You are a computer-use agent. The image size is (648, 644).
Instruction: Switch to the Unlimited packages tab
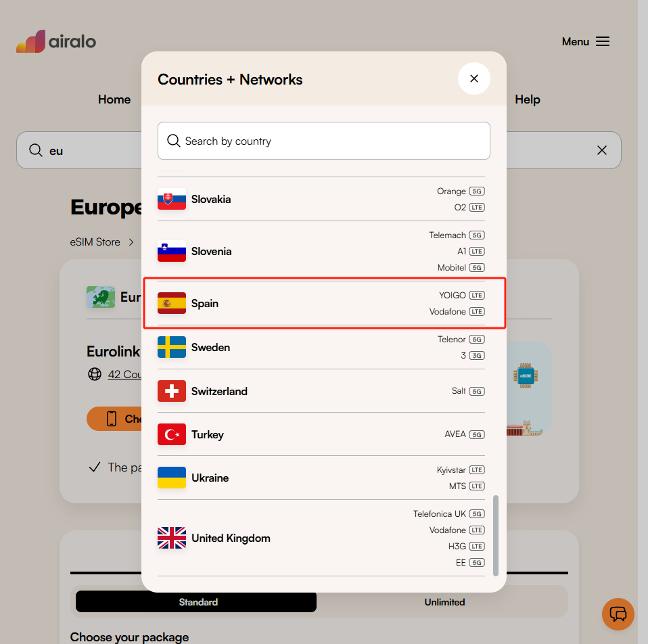444,602
